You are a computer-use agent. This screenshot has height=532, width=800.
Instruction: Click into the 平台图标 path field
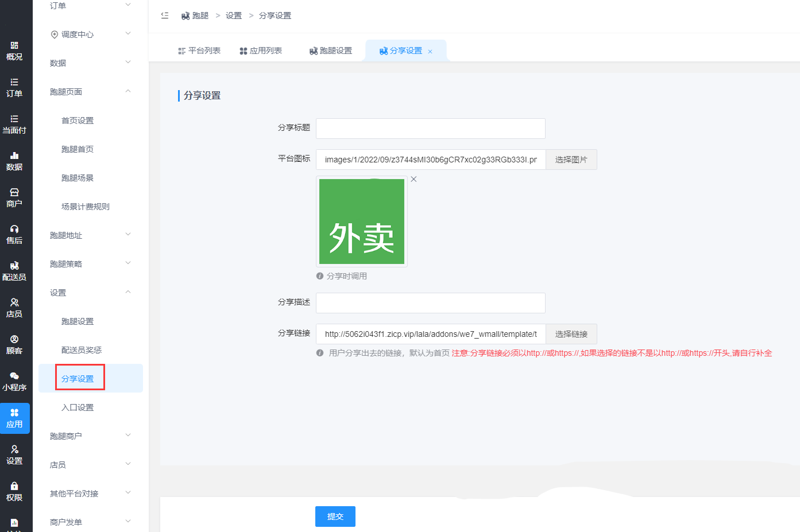click(431, 160)
